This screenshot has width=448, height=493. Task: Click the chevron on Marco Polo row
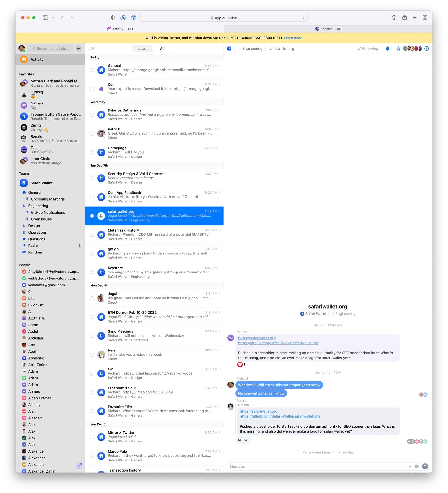click(220, 451)
